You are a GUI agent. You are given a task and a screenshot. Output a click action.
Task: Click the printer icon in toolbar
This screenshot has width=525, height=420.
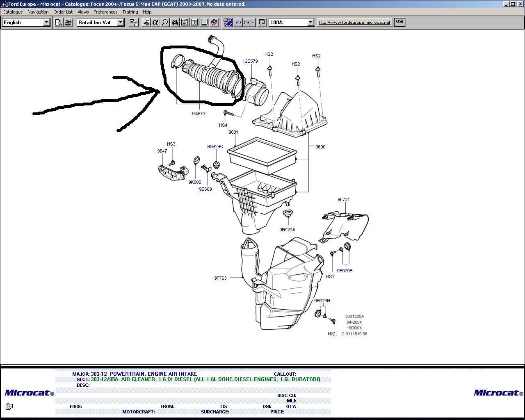pos(68,23)
